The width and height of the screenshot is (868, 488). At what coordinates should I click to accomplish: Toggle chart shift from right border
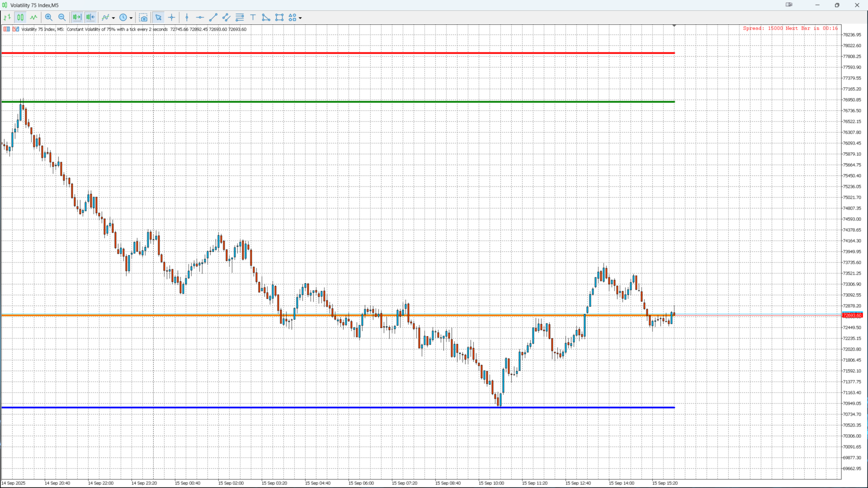tap(90, 18)
